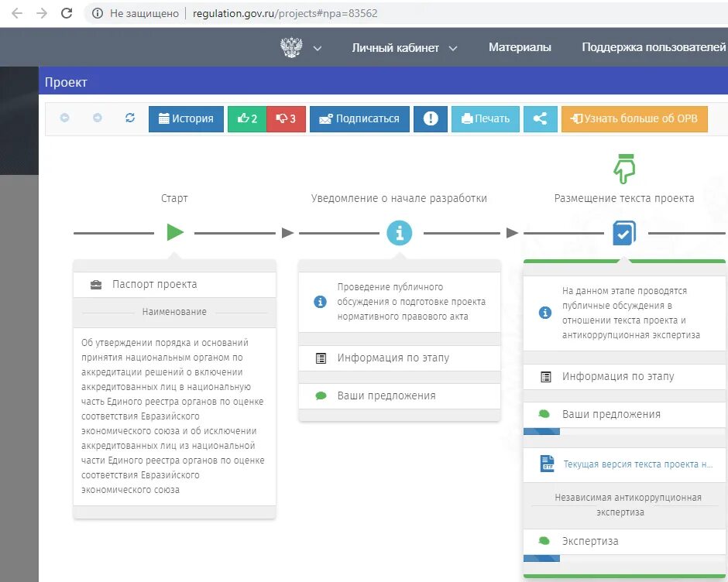The image size is (728, 582).
Task: Open Информация по этапу in text placement stage
Action: point(624,376)
